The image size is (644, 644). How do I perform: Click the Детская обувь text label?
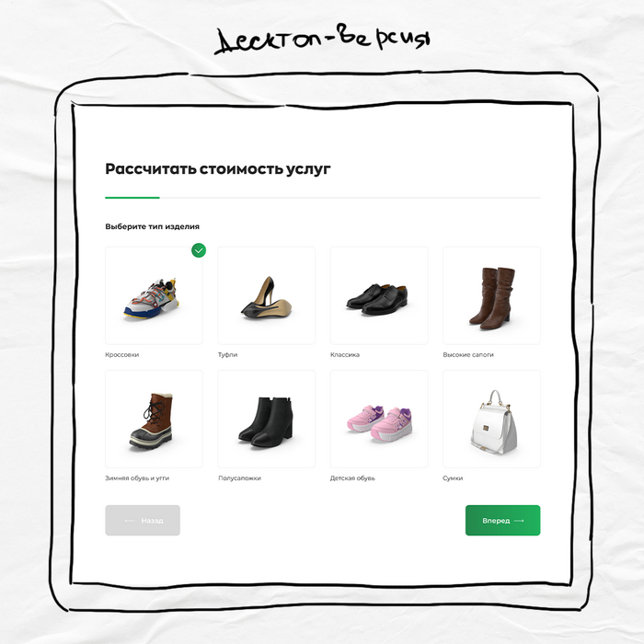[x=352, y=478]
